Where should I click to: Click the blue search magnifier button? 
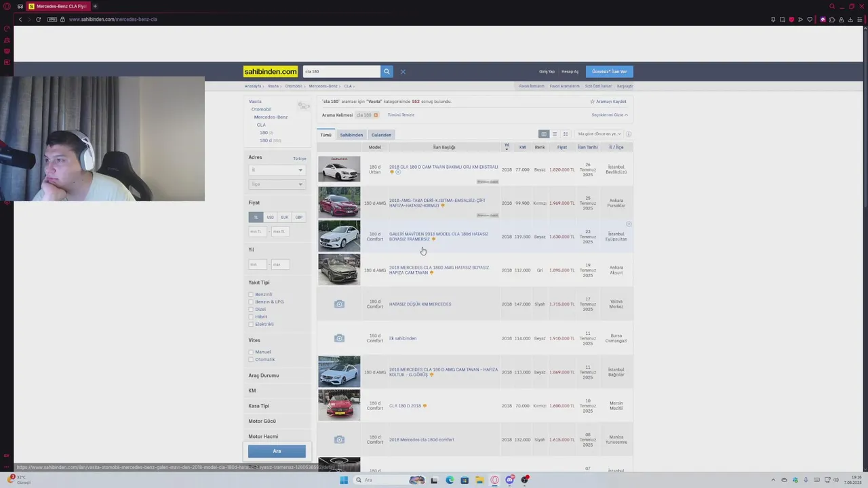[x=387, y=71]
